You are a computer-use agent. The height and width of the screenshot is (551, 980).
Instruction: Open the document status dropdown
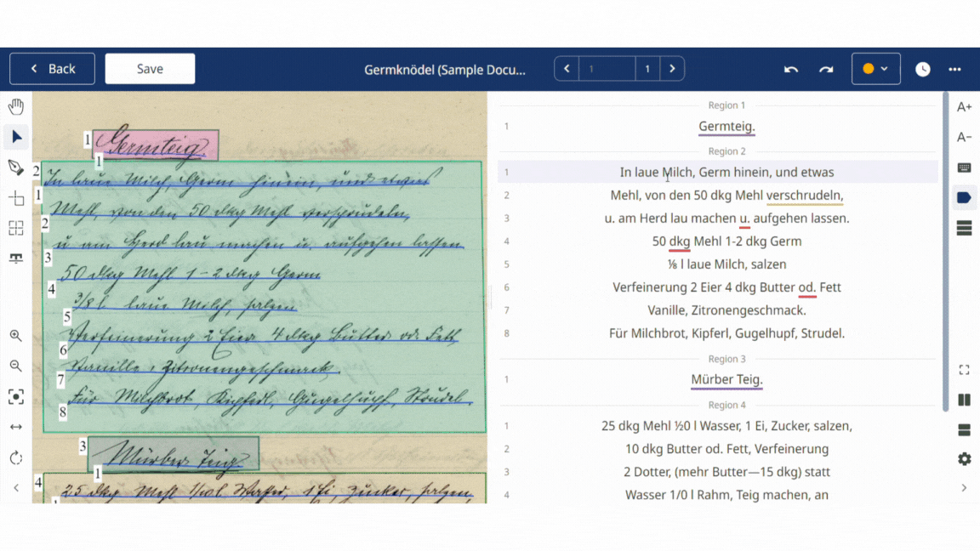(886, 69)
